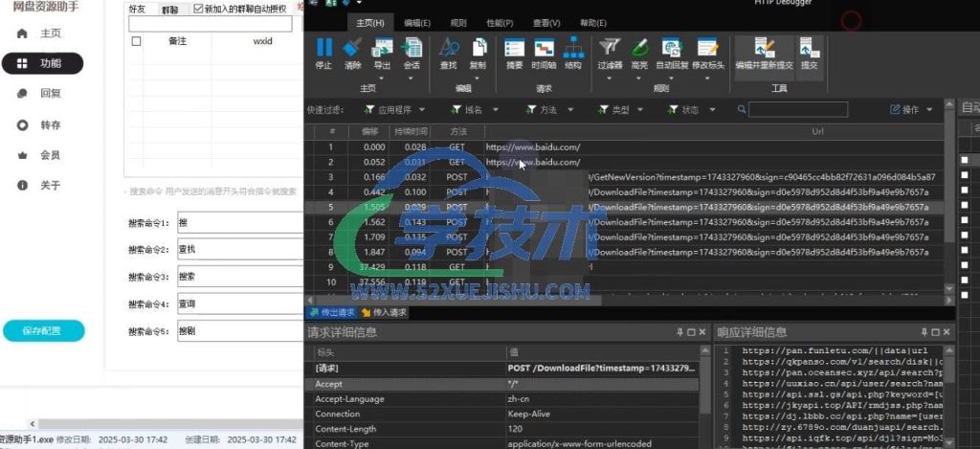Screen dimensions: 980x449
Task: Open the 编辑(E) ribbon tab
Action: coord(416,22)
